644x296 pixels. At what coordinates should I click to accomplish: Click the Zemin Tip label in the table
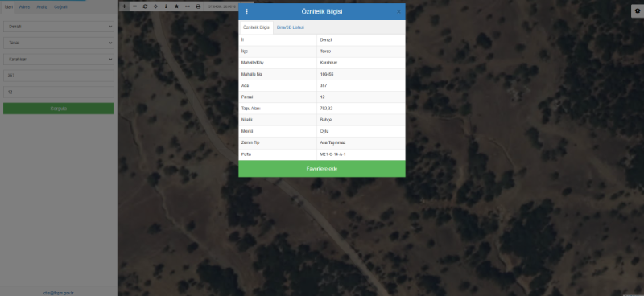tap(250, 142)
